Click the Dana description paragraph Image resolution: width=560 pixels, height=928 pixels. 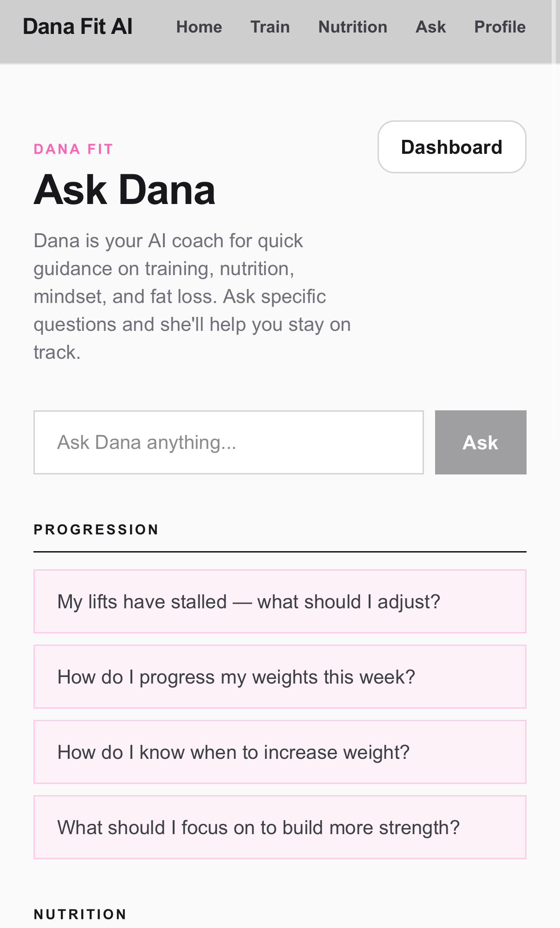[192, 296]
